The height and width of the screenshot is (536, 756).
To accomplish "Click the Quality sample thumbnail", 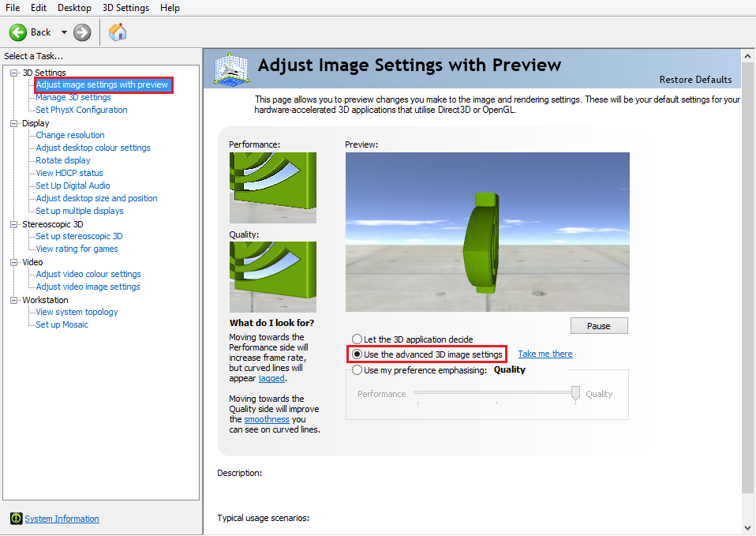I will 273,277.
